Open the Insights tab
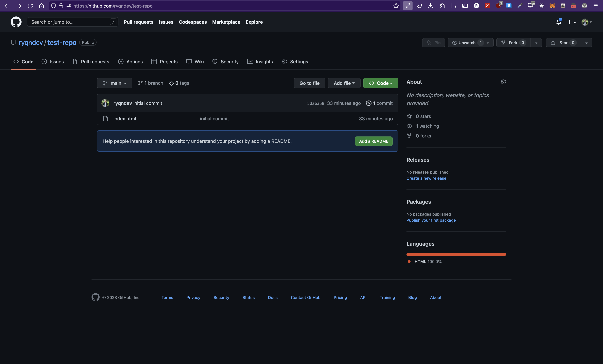 point(260,62)
